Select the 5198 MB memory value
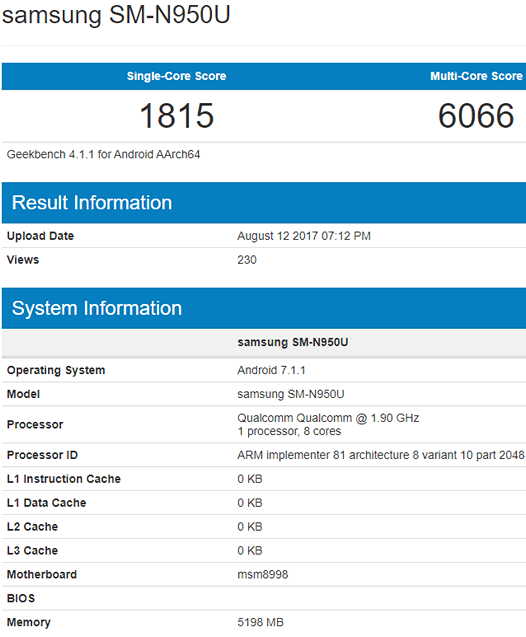Image resolution: width=526 pixels, height=637 pixels. tap(260, 623)
